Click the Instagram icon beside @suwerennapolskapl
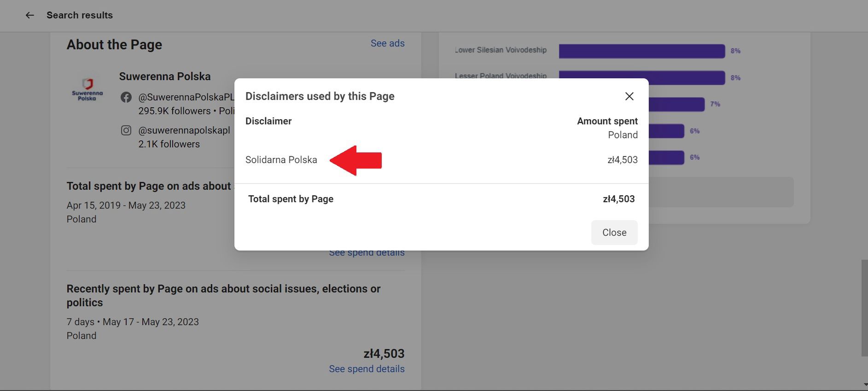The width and height of the screenshot is (868, 391). tap(126, 130)
